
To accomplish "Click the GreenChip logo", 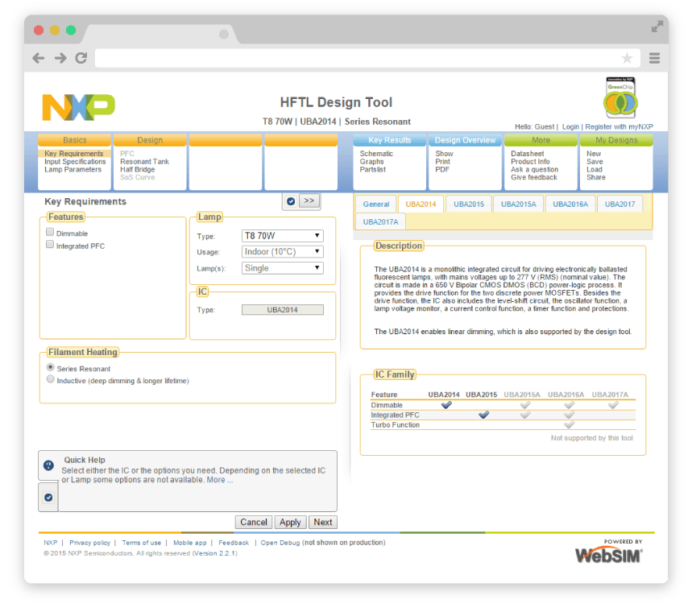I will [620, 98].
